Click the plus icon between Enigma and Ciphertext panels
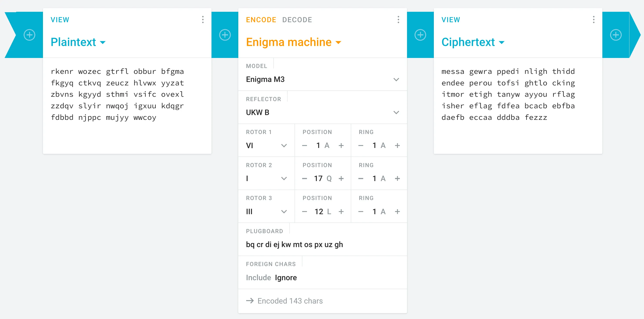 [x=420, y=35]
